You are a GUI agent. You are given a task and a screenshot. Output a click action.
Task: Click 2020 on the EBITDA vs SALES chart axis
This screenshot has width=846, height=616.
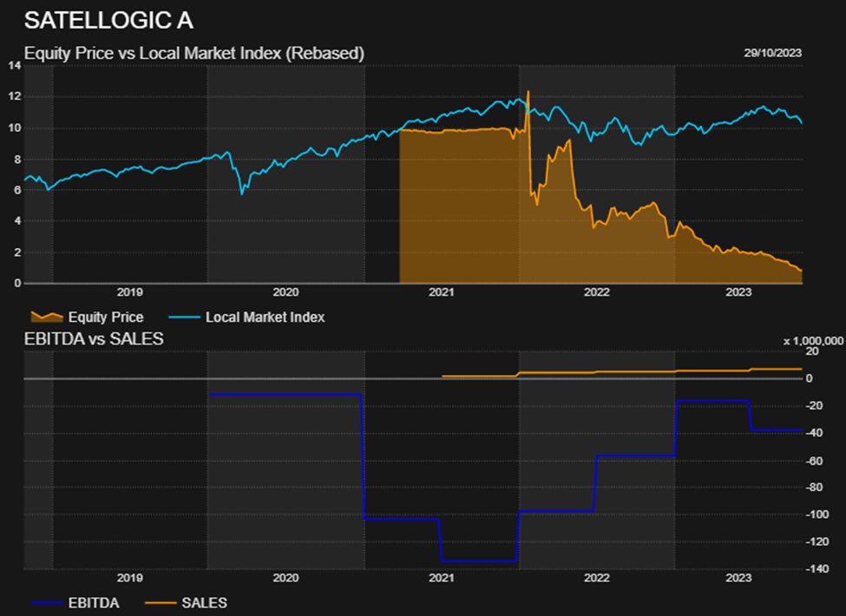click(x=285, y=578)
